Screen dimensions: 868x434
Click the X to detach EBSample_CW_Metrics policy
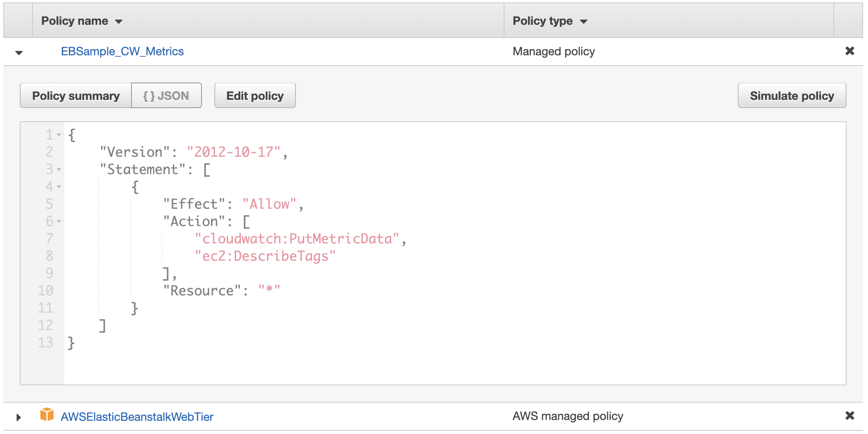(x=850, y=51)
